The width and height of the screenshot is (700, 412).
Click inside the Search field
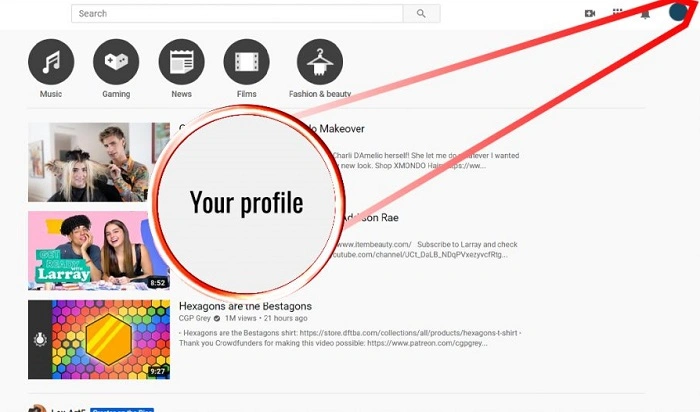238,14
